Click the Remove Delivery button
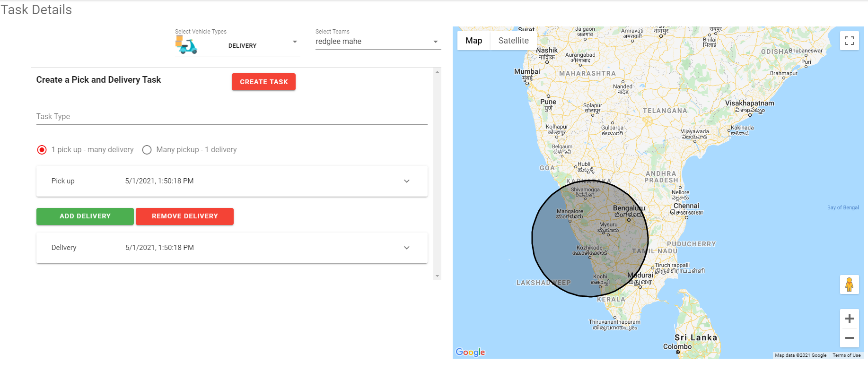 coord(184,216)
